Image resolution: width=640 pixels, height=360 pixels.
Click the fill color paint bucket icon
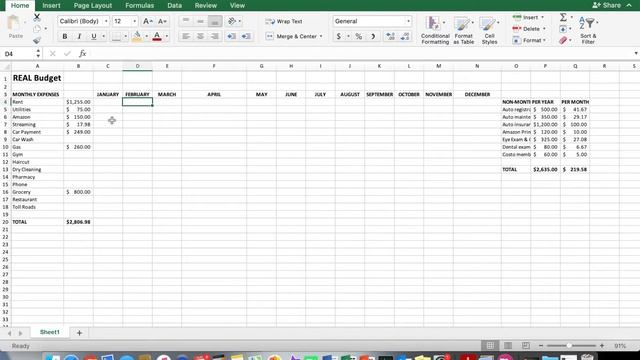[x=137, y=36]
